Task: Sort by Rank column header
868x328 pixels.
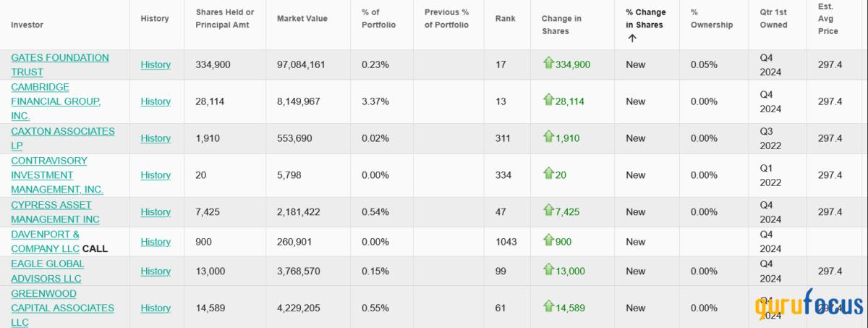Action: 503,18
